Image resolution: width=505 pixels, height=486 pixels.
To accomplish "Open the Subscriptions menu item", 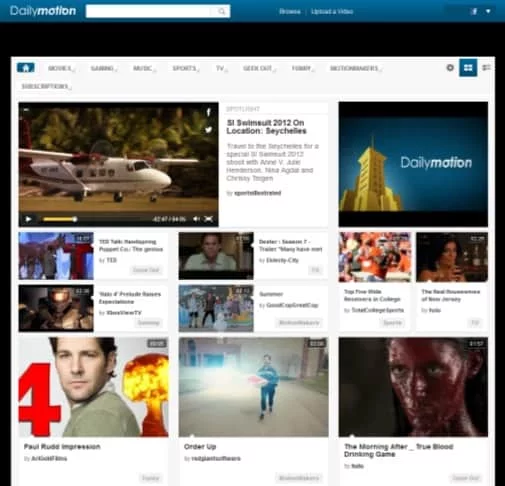I will coord(46,86).
